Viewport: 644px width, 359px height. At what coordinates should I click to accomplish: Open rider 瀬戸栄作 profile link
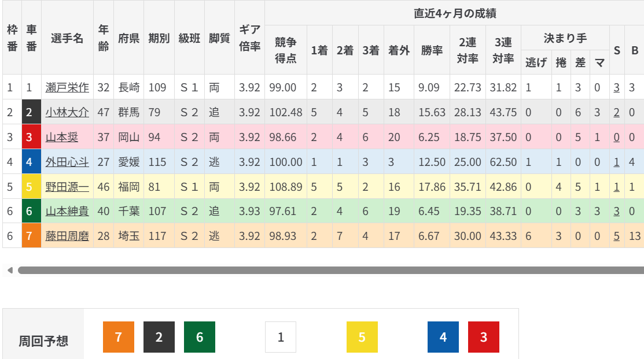(x=67, y=88)
